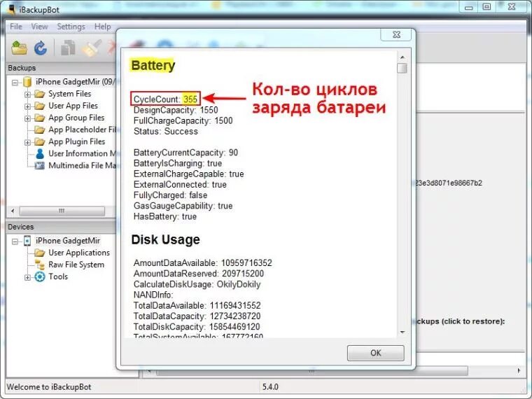Open the Help menu
Viewport: 532px width, 399px height.
[102, 27]
